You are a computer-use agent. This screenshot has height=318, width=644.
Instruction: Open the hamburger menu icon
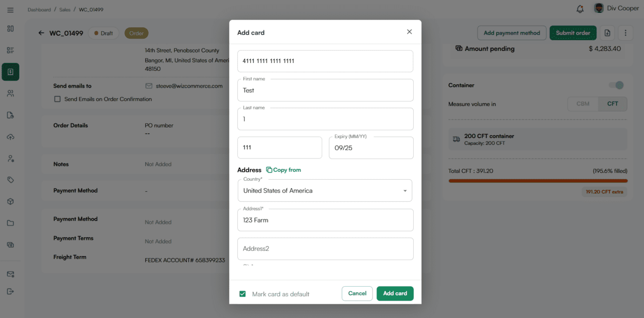click(x=10, y=9)
